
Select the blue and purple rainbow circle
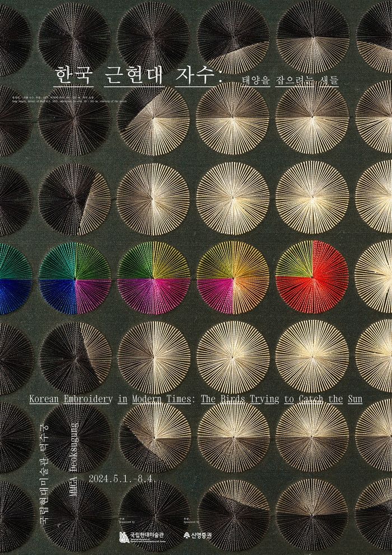point(74,278)
